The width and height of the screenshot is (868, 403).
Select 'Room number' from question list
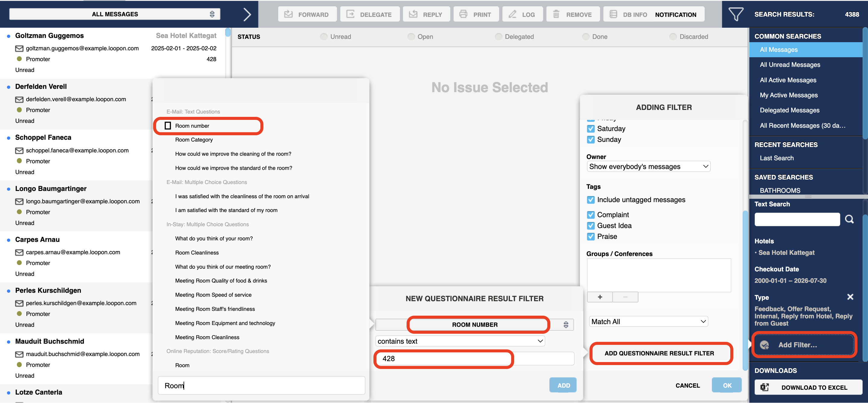[x=192, y=126]
